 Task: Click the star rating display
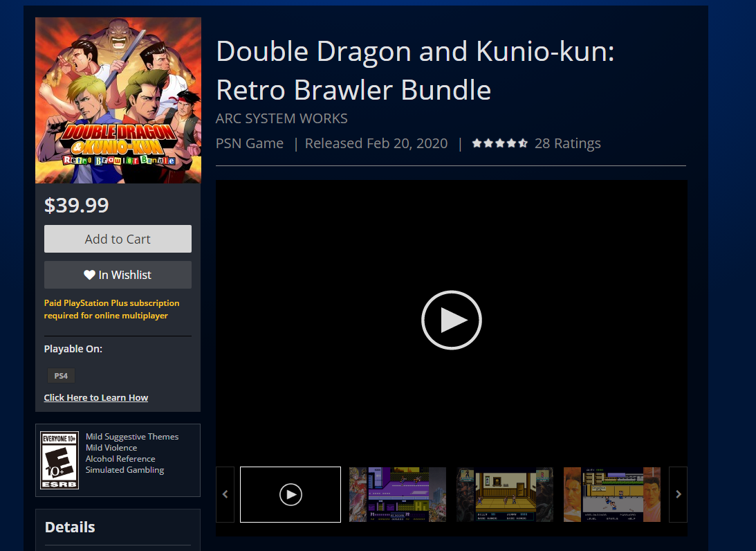499,143
